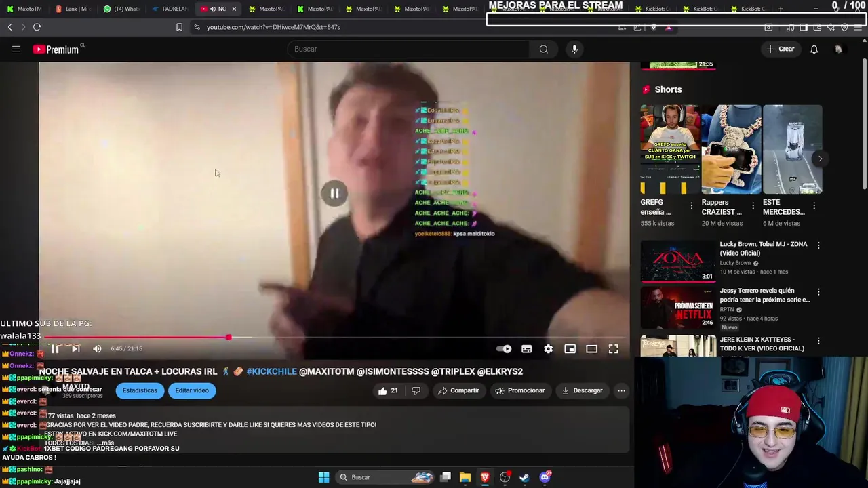Switch to miniplayer mode
The width and height of the screenshot is (868, 488).
[x=570, y=349]
